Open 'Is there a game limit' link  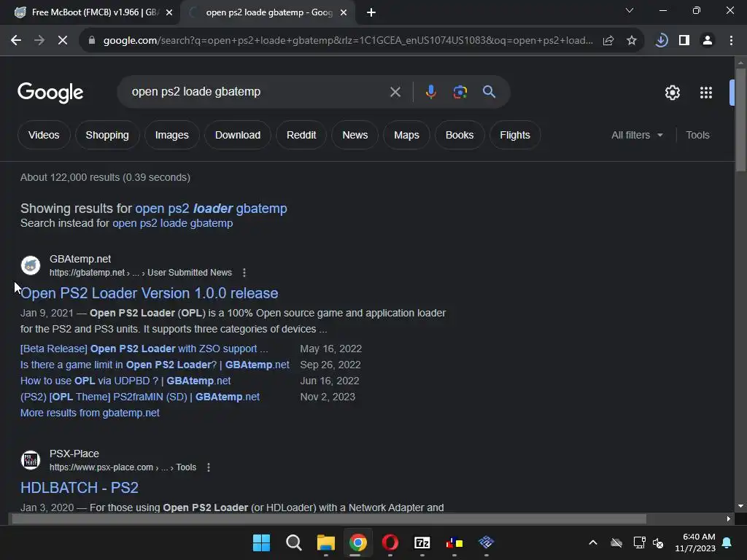coord(155,365)
